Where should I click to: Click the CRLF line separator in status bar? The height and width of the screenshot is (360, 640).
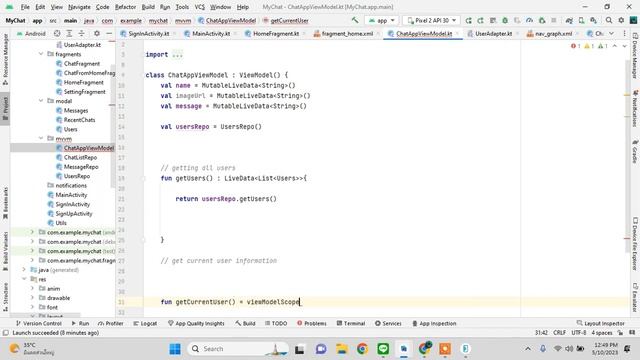(x=559, y=333)
